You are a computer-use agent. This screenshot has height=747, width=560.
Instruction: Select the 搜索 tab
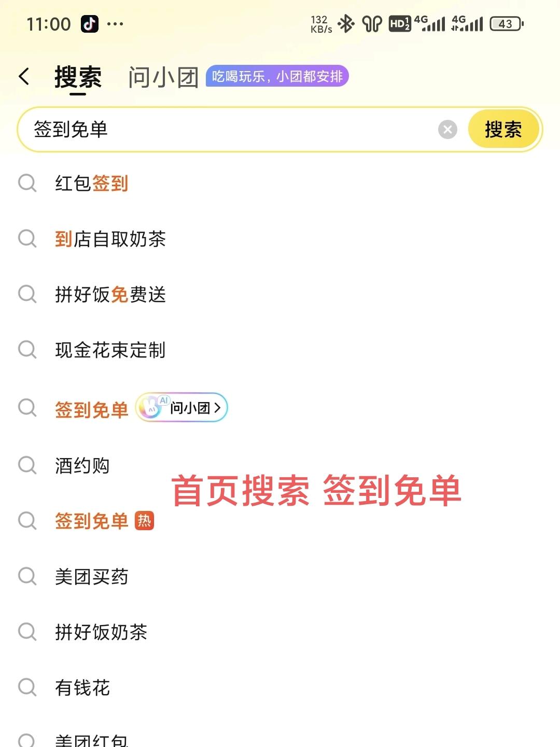click(x=78, y=77)
